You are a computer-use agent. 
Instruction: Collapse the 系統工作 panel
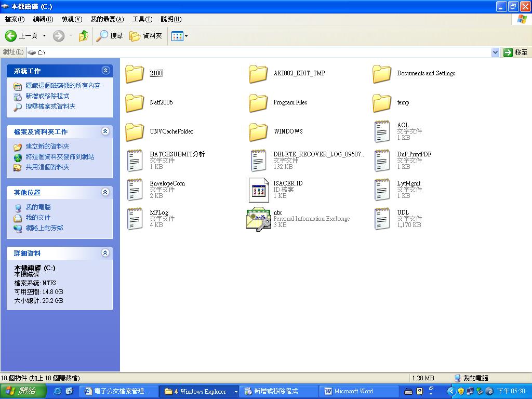tap(105, 71)
